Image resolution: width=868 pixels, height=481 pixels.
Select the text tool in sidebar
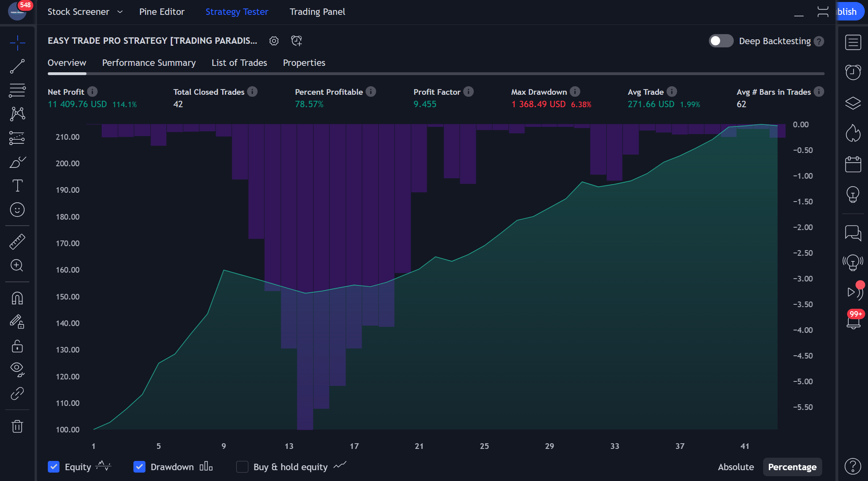[x=17, y=185]
